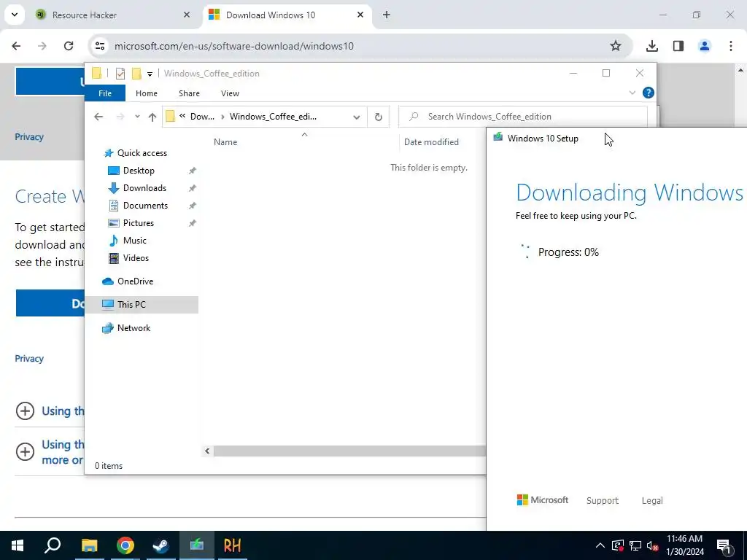Open Chrome profile avatar
This screenshot has width=747, height=560.
pyautogui.click(x=705, y=46)
